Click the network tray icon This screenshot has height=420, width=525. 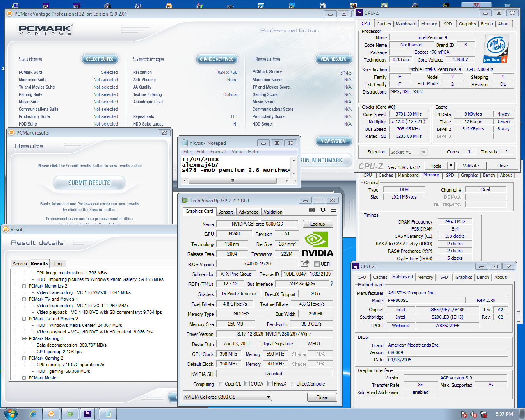point(484,414)
